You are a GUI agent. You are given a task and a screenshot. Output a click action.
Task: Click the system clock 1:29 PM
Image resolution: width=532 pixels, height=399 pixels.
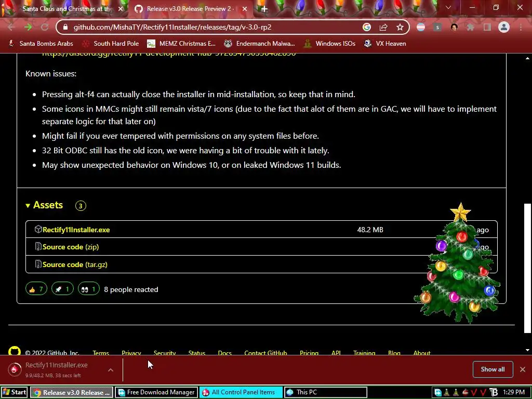pyautogui.click(x=514, y=392)
